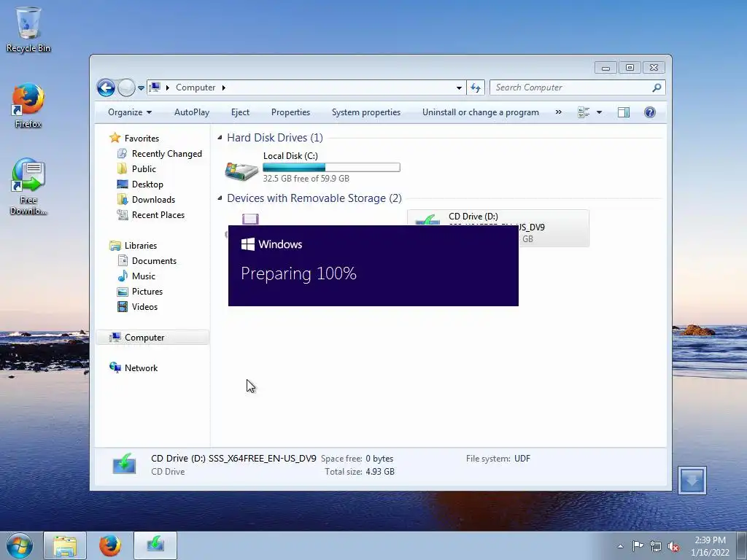Select Favorites in navigation pane

pyautogui.click(x=142, y=138)
